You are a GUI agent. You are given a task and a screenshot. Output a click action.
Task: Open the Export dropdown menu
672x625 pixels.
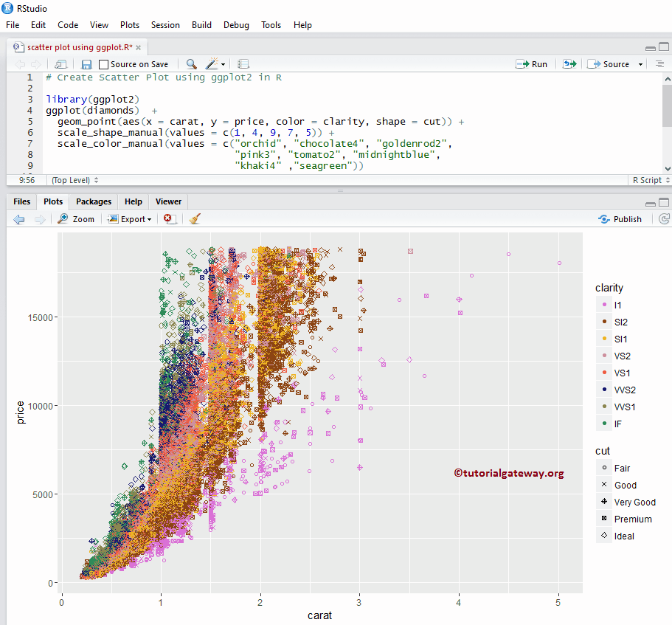(x=130, y=218)
